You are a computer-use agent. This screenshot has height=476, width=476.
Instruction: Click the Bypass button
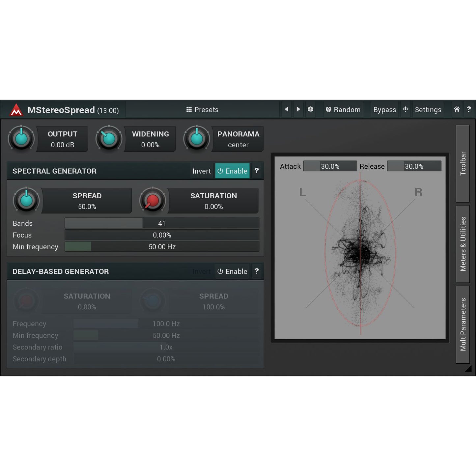[384, 110]
